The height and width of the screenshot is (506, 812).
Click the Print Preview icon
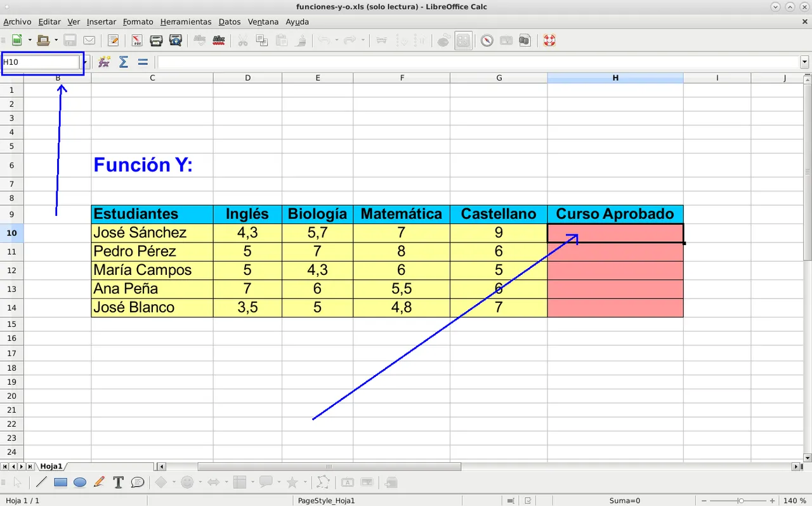pyautogui.click(x=176, y=41)
